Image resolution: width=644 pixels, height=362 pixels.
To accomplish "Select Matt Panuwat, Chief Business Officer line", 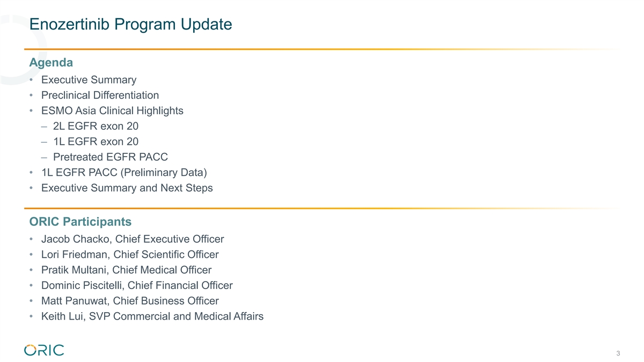I will coord(130,301).
